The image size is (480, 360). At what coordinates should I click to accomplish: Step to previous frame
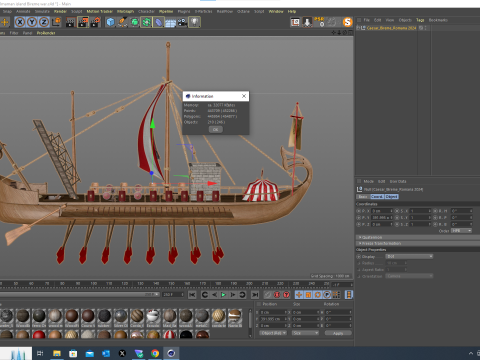(214, 295)
